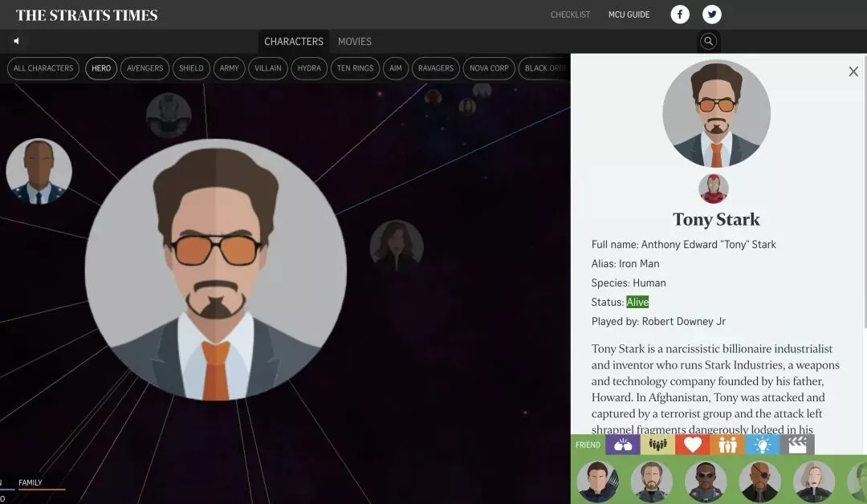Click the green Alive status
The image size is (867, 504).
pyautogui.click(x=637, y=303)
